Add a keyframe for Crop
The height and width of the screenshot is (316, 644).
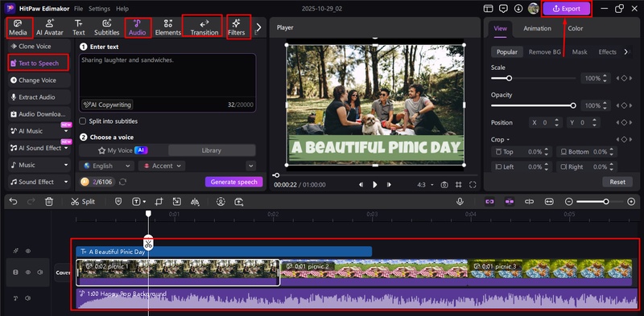pyautogui.click(x=624, y=140)
